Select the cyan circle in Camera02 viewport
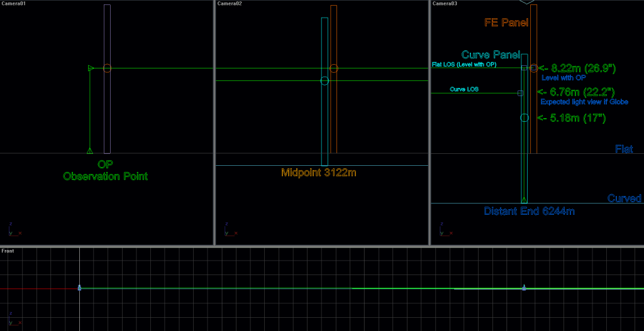 pyautogui.click(x=325, y=80)
